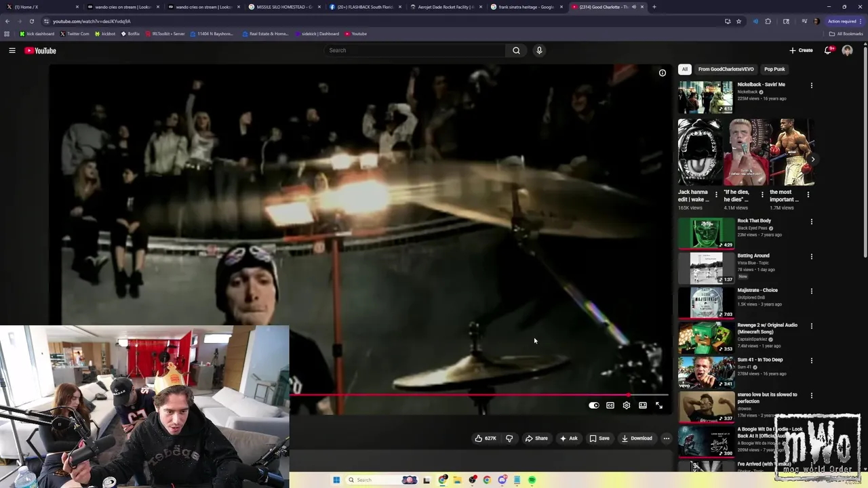Open a new Chrome tab
Viewport: 868px width, 488px height.
pos(654,7)
